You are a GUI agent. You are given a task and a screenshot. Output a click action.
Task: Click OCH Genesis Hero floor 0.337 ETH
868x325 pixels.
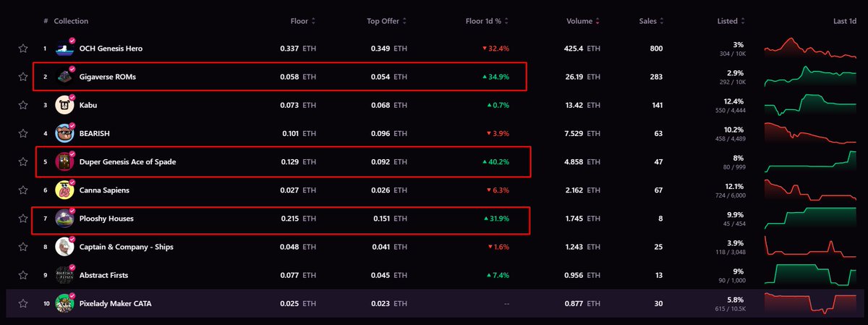pos(298,48)
